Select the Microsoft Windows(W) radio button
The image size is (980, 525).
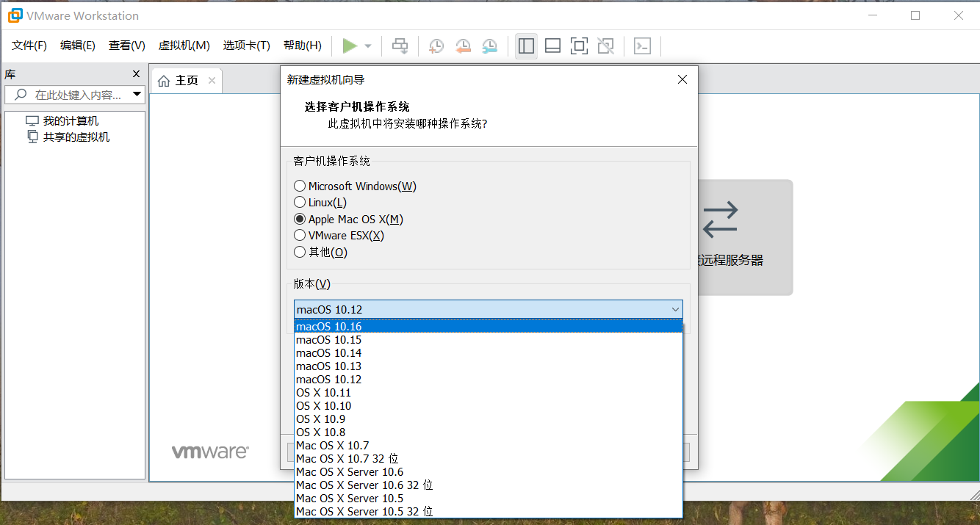pyautogui.click(x=300, y=187)
